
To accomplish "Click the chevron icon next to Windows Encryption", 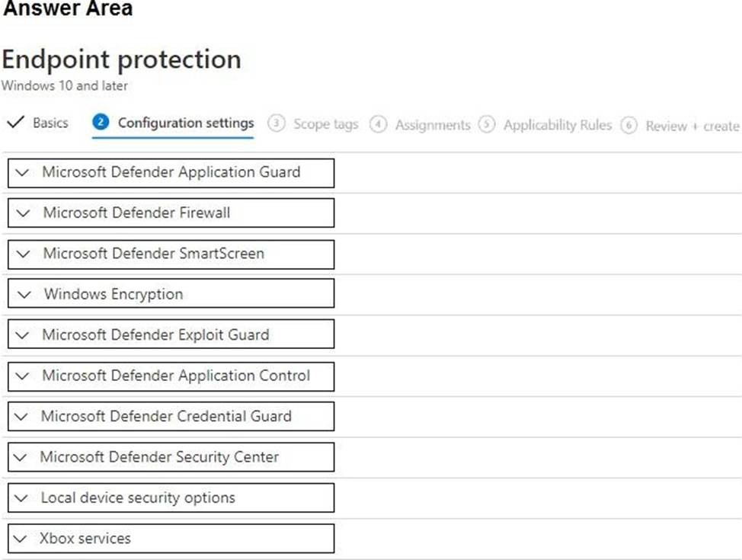I will click(x=23, y=294).
